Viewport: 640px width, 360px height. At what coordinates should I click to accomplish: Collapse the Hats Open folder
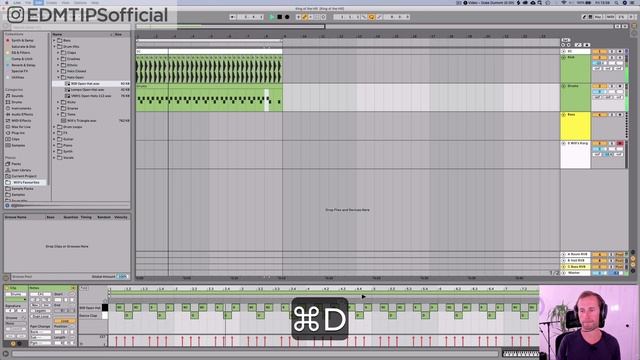tap(58, 77)
